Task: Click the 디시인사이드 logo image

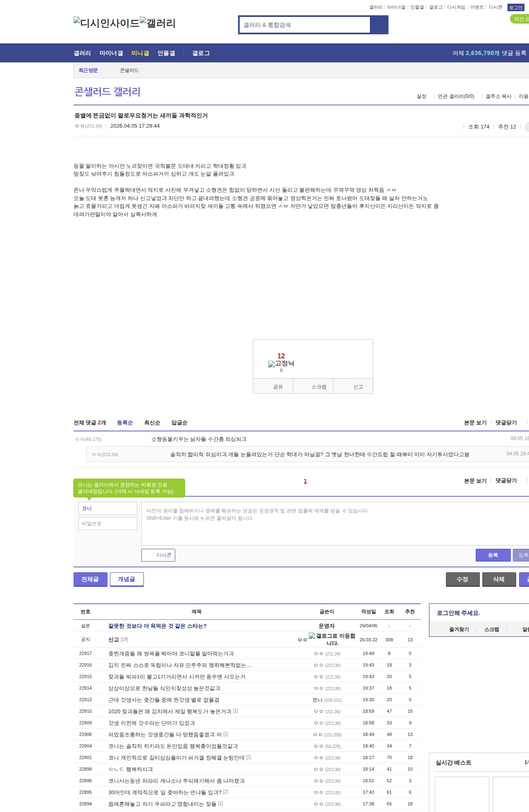Action: point(106,23)
